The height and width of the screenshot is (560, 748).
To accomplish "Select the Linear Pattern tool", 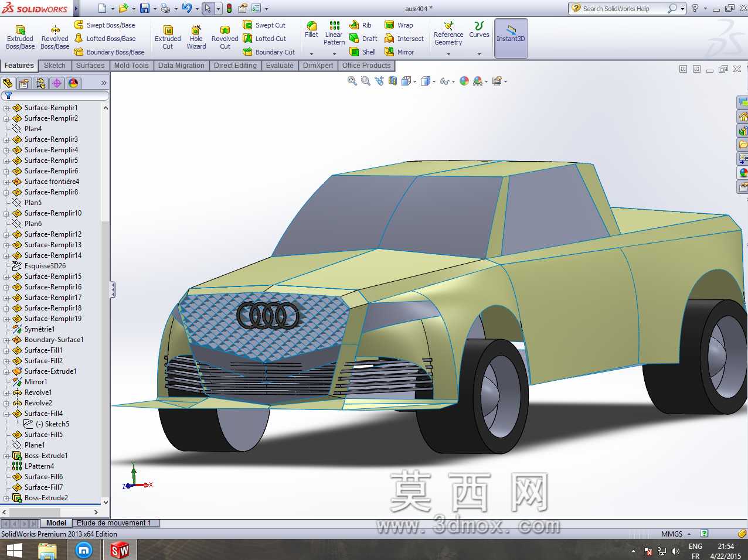I will click(334, 33).
